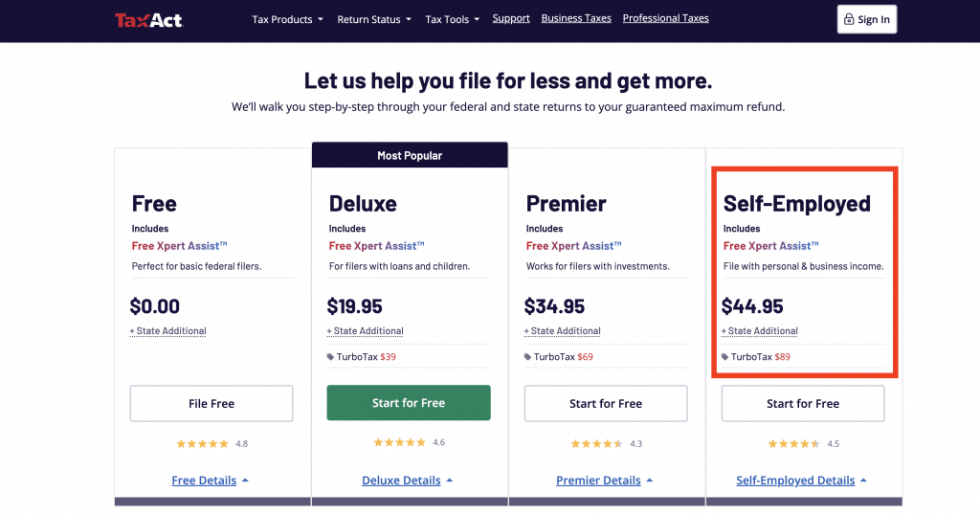Screen dimensions: 980x515
Task: Open the Return Status dropdown menu
Action: pos(374,19)
